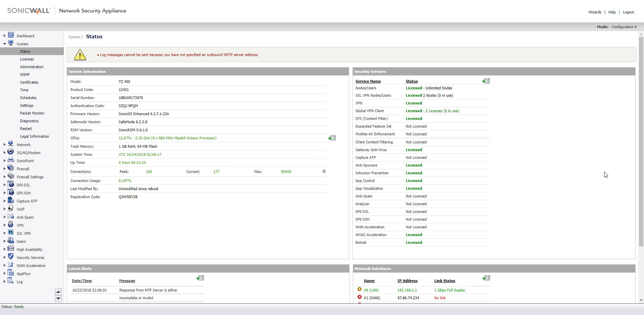Click the yellow warning triangle icon

point(80,55)
